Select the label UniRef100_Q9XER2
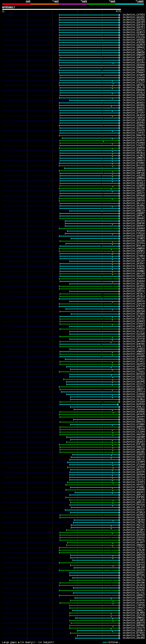Image resolution: width=146 pixels, height=644 pixels. [x=134, y=40]
